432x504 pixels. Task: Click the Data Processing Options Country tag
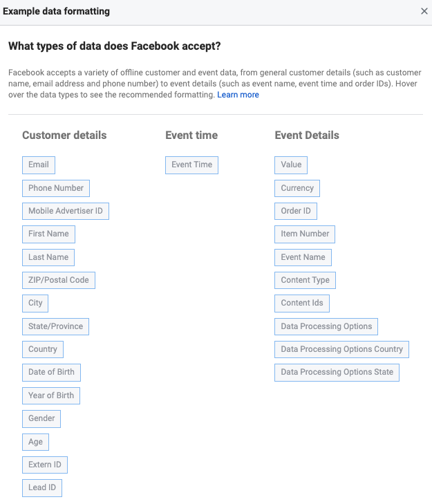(x=341, y=349)
